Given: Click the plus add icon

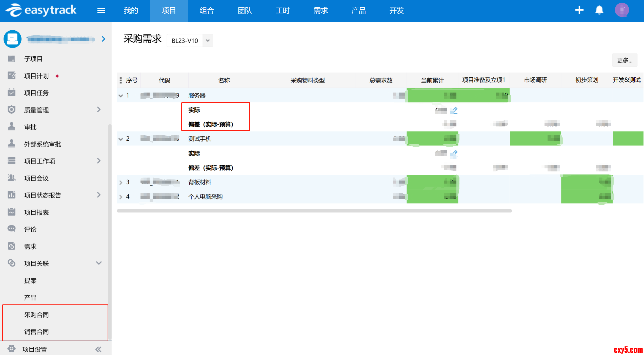Looking at the screenshot, I should (x=579, y=10).
